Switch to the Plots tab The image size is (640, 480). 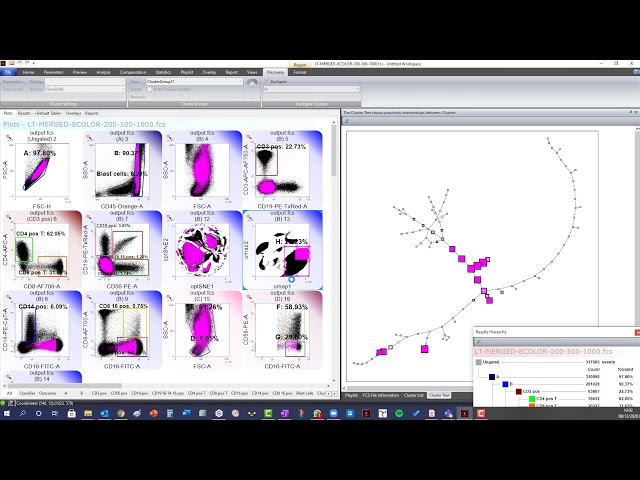[8, 113]
